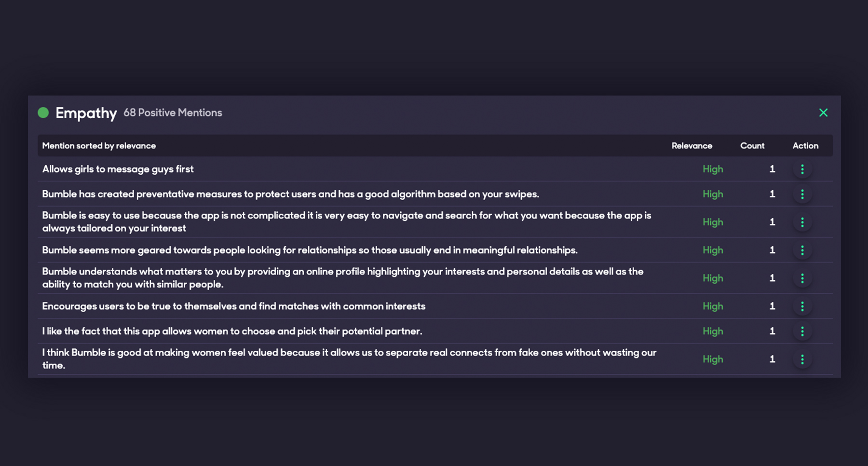Open action menu for "Allows girls to message guys first"
868x466 pixels.
[x=802, y=169]
